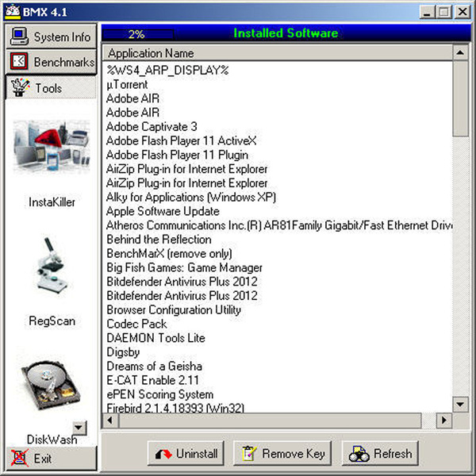
Task: Launch the RegScan microscope icon
Action: [52, 265]
